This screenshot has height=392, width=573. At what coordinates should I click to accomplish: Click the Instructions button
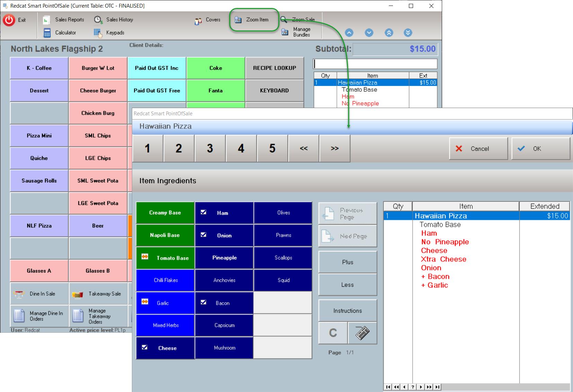[347, 311]
